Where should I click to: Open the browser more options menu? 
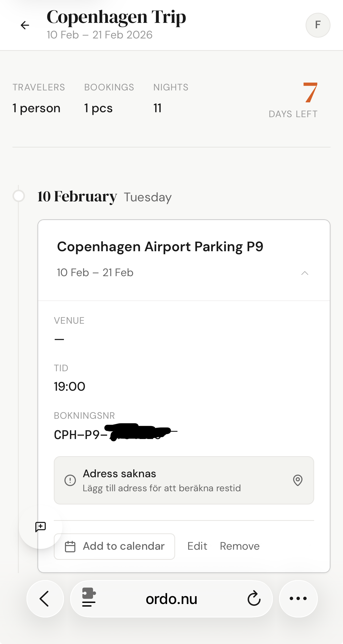coord(298,599)
